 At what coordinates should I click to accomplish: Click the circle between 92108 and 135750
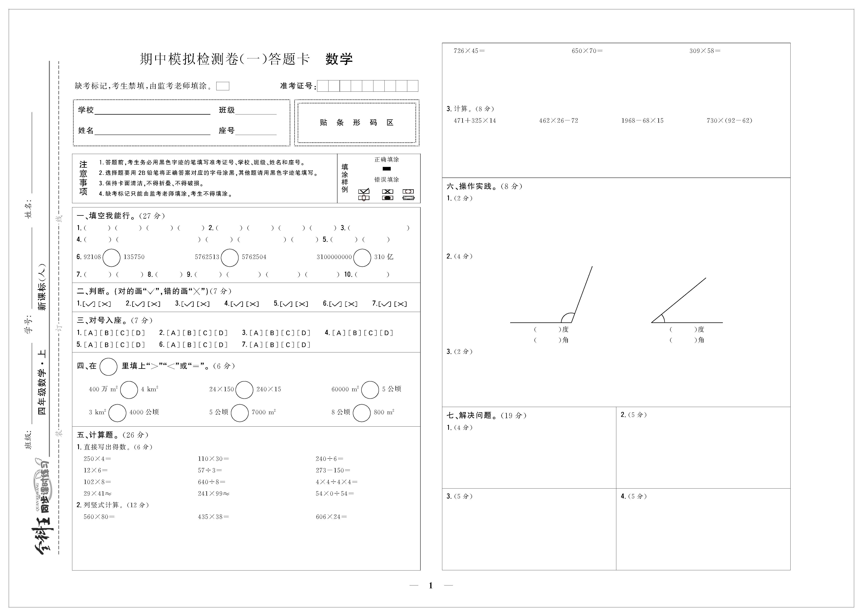[x=112, y=257]
